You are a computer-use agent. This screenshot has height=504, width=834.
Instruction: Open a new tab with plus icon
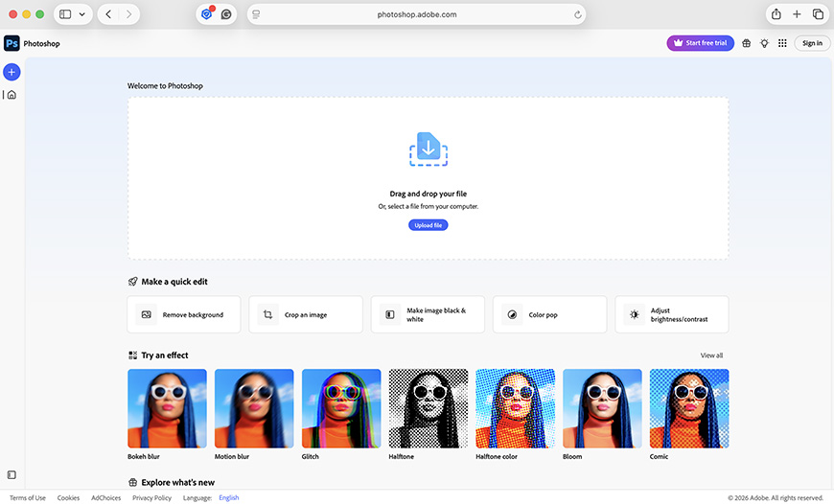pyautogui.click(x=797, y=14)
